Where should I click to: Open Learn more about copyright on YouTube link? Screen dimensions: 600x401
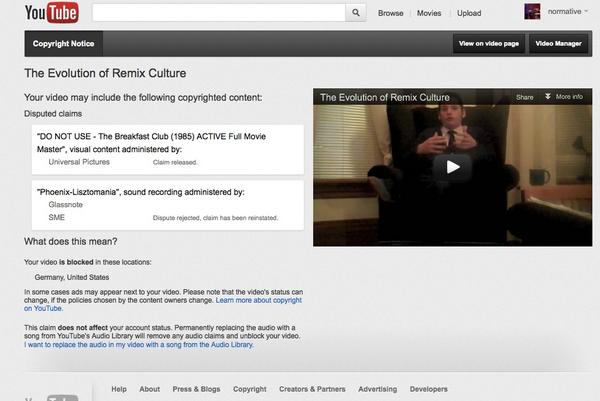coord(163,304)
